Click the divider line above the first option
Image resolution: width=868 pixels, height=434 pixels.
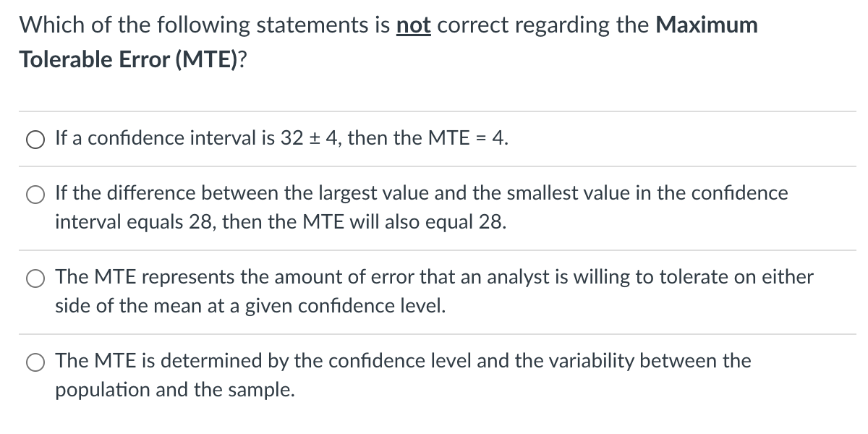tap(434, 110)
